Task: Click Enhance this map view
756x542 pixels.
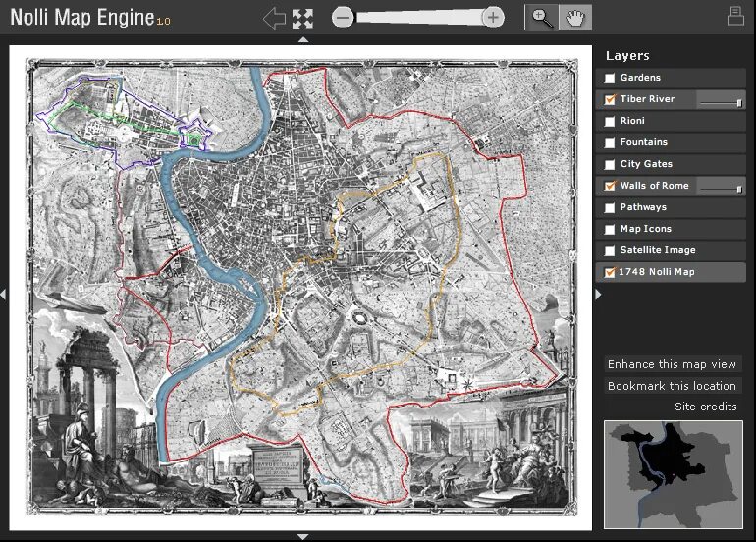Action: point(672,364)
